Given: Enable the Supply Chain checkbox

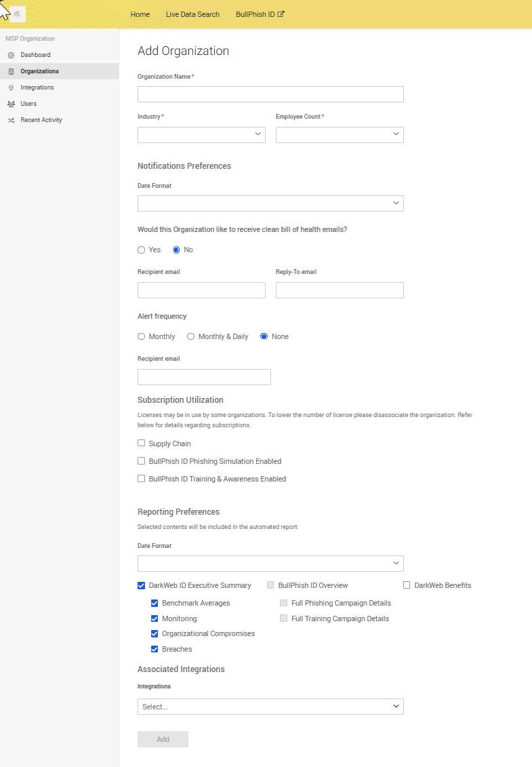Looking at the screenshot, I should (142, 443).
